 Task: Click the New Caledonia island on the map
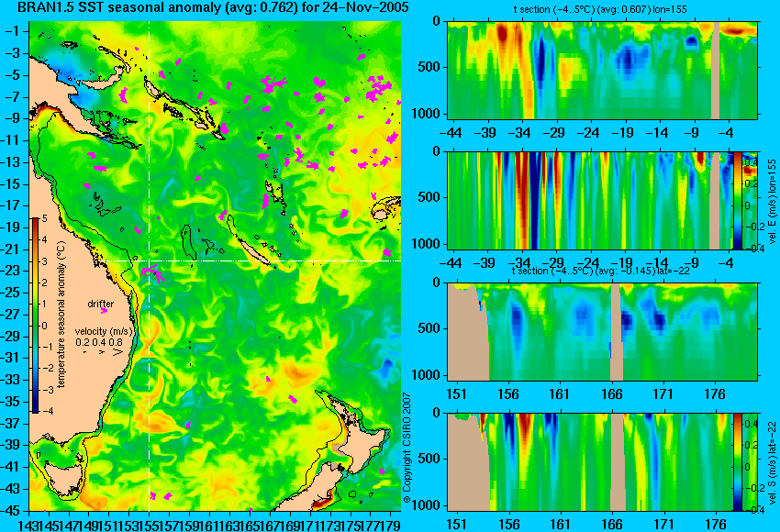coord(255,251)
